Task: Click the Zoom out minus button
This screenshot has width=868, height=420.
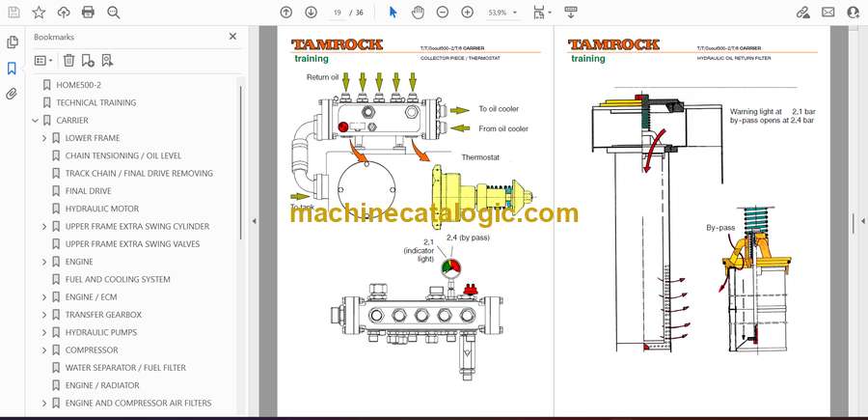Action: [443, 13]
